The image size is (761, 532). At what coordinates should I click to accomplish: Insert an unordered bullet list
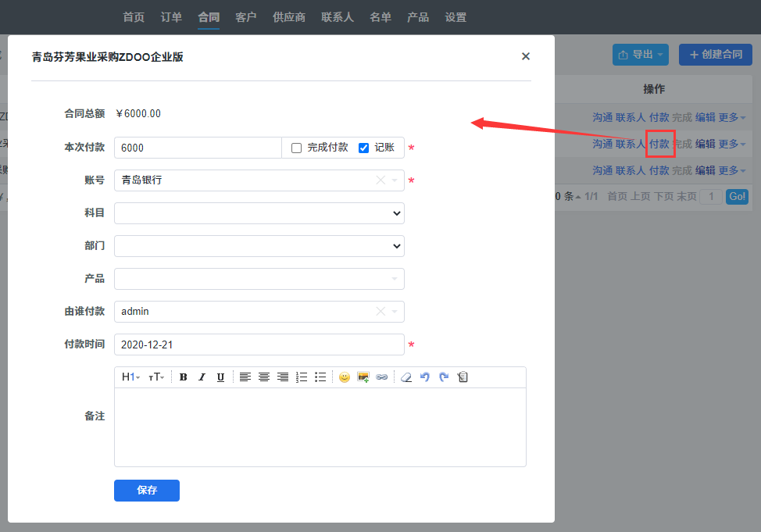[x=320, y=377]
